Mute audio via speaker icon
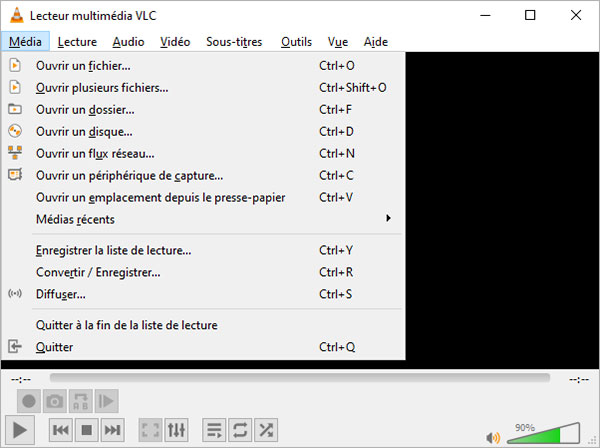 pyautogui.click(x=493, y=437)
